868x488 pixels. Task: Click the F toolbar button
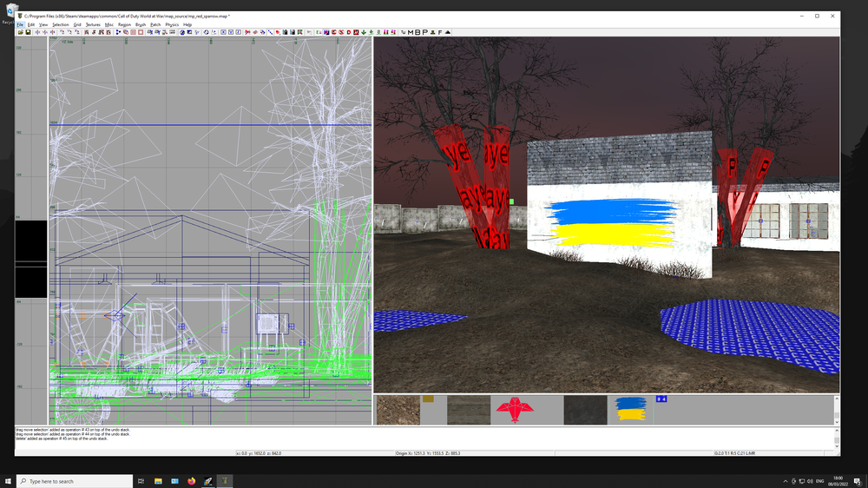pyautogui.click(x=440, y=32)
